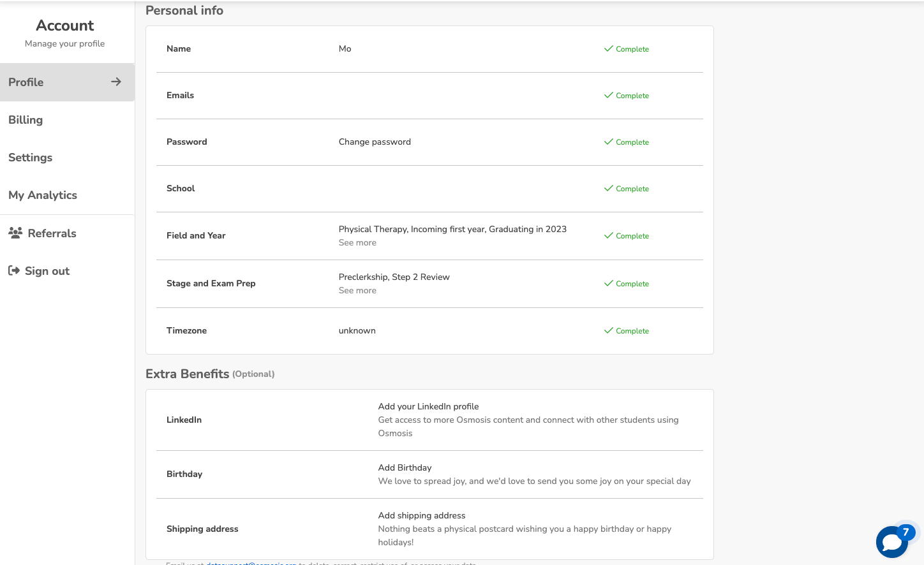Viewport: 924px width, 565px height.
Task: Click the unknown Timezone value
Action: [x=357, y=330]
